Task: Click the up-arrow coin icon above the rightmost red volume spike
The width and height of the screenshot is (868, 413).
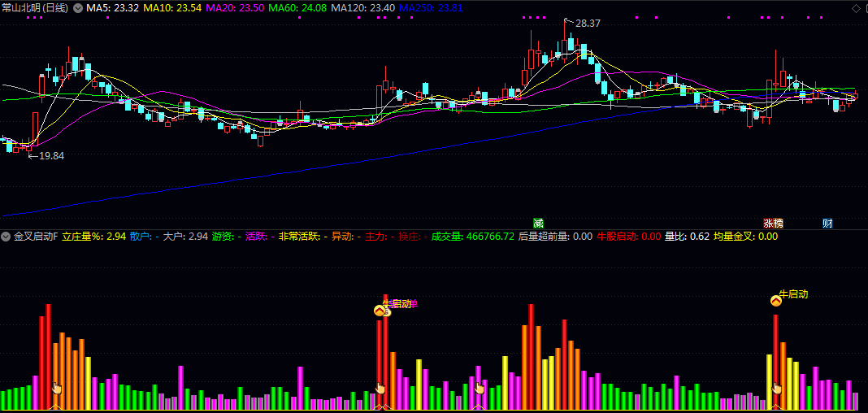Action: tap(776, 301)
